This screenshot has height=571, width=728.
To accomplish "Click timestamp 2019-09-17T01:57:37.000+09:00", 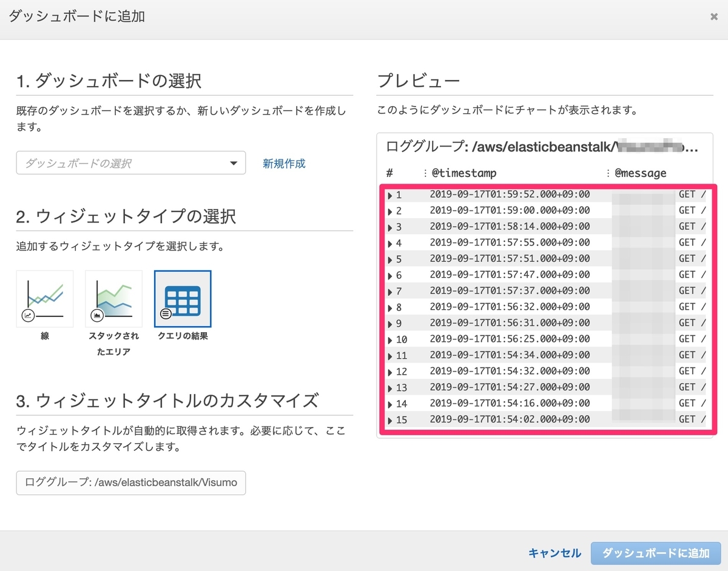I will tap(510, 291).
